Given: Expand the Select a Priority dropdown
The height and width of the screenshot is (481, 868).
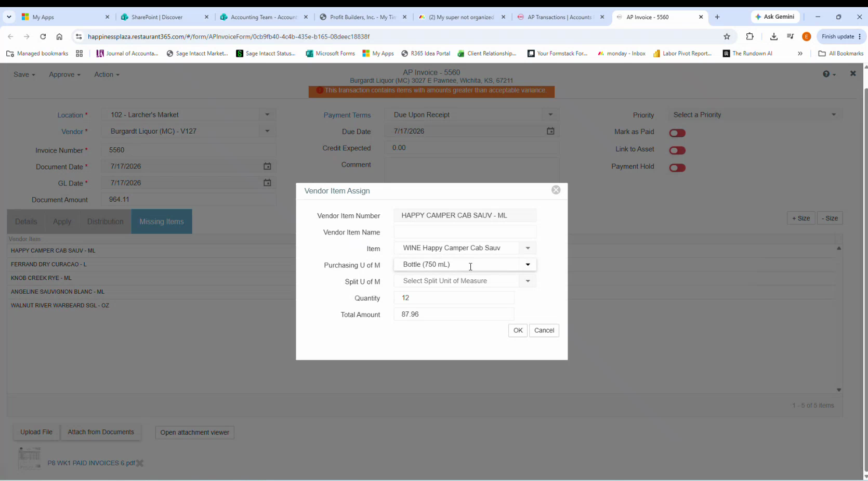Looking at the screenshot, I should click(x=834, y=115).
